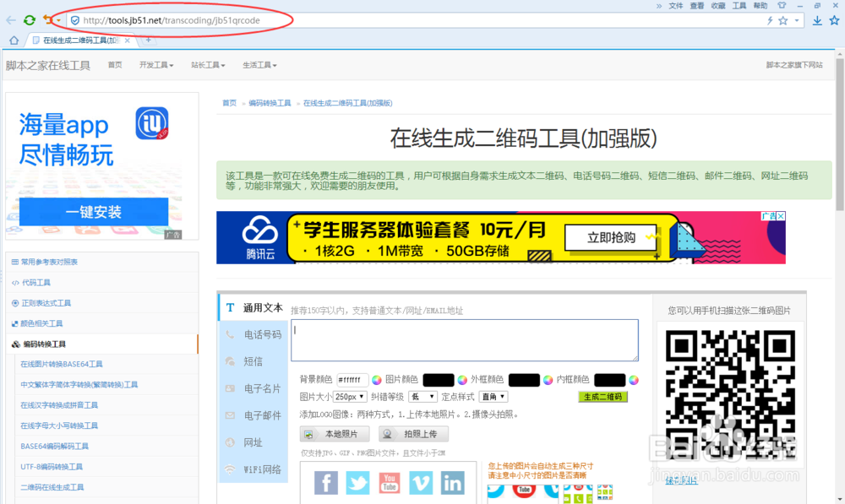This screenshot has width=845, height=504.
Task: Open 脚本之家旗下网站 link
Action: (x=794, y=65)
